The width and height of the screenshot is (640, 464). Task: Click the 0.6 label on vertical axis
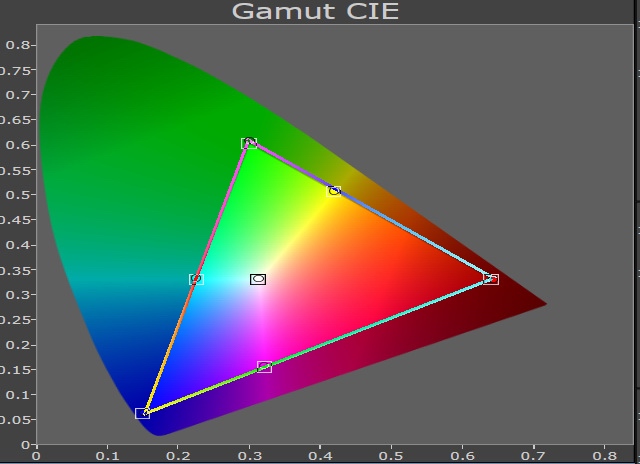(x=18, y=145)
